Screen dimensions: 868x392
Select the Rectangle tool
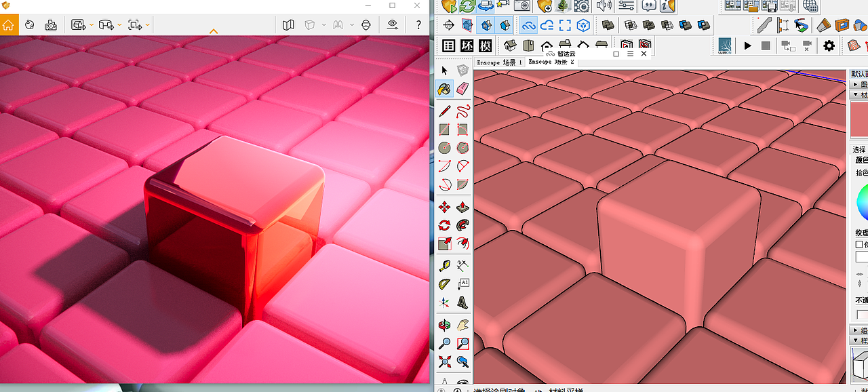pos(445,130)
